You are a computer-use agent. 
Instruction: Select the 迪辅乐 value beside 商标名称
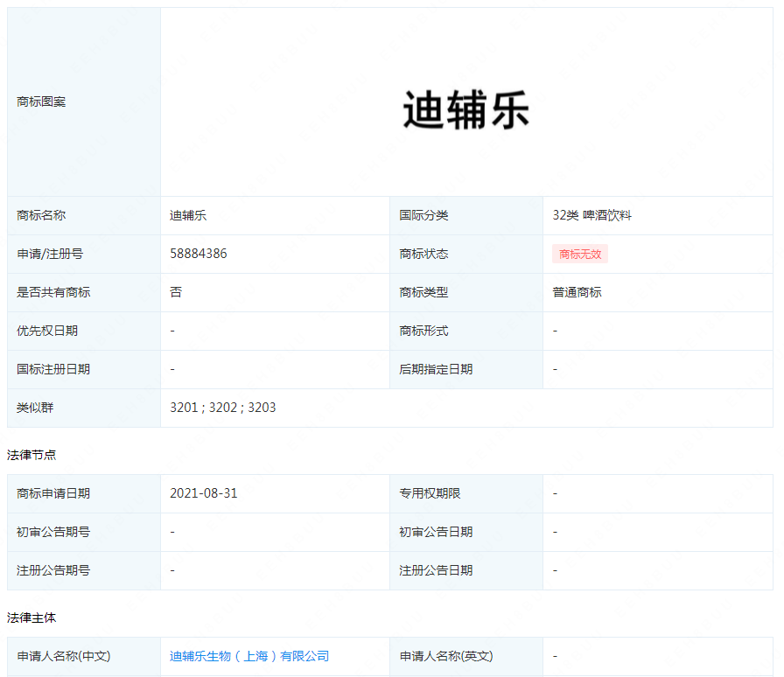pyautogui.click(x=188, y=215)
